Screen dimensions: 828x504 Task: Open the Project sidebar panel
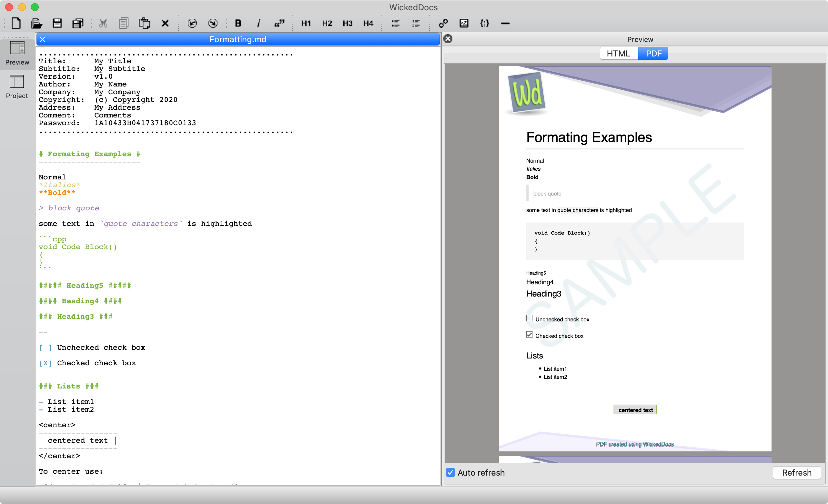click(x=17, y=87)
